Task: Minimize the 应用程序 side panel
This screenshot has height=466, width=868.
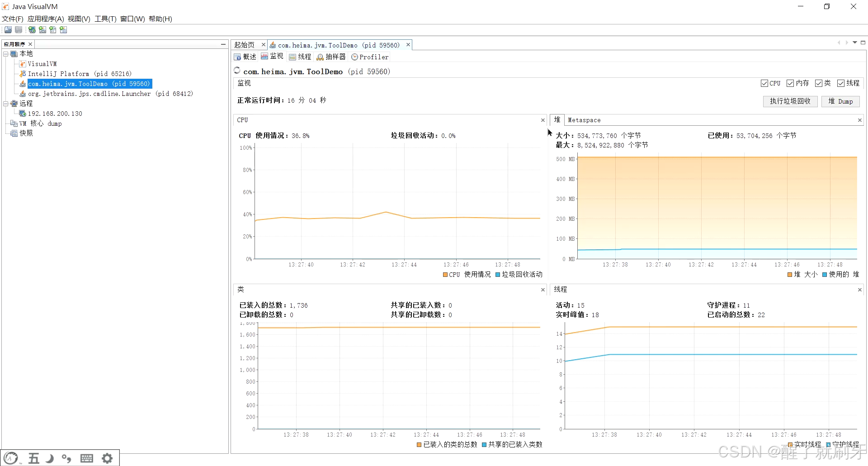Action: pyautogui.click(x=223, y=44)
